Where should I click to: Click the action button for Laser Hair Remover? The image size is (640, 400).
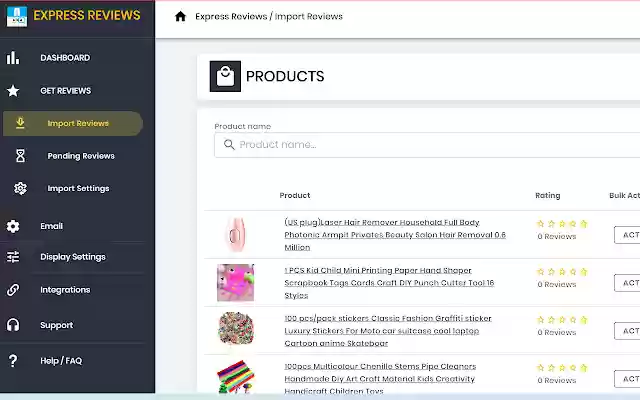627,235
